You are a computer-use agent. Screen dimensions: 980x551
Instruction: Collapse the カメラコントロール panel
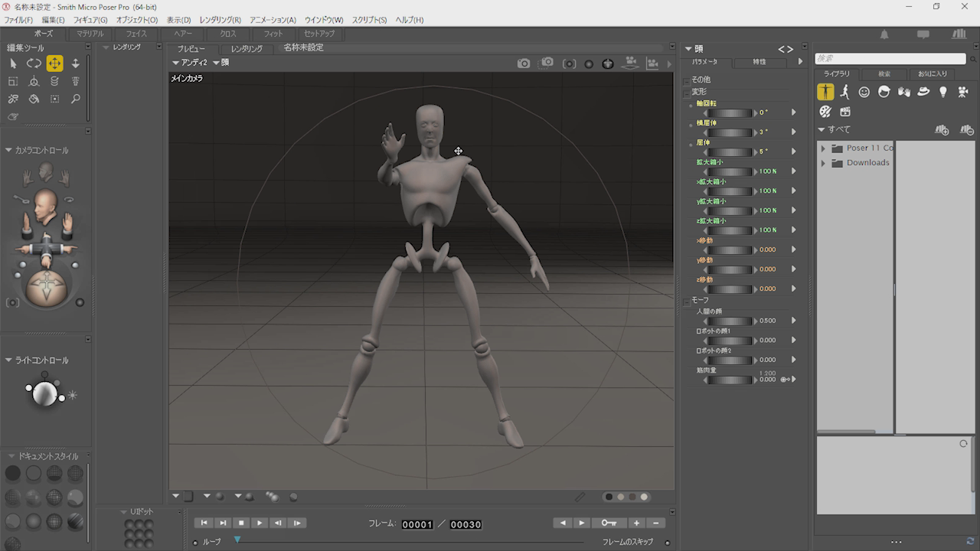point(8,151)
